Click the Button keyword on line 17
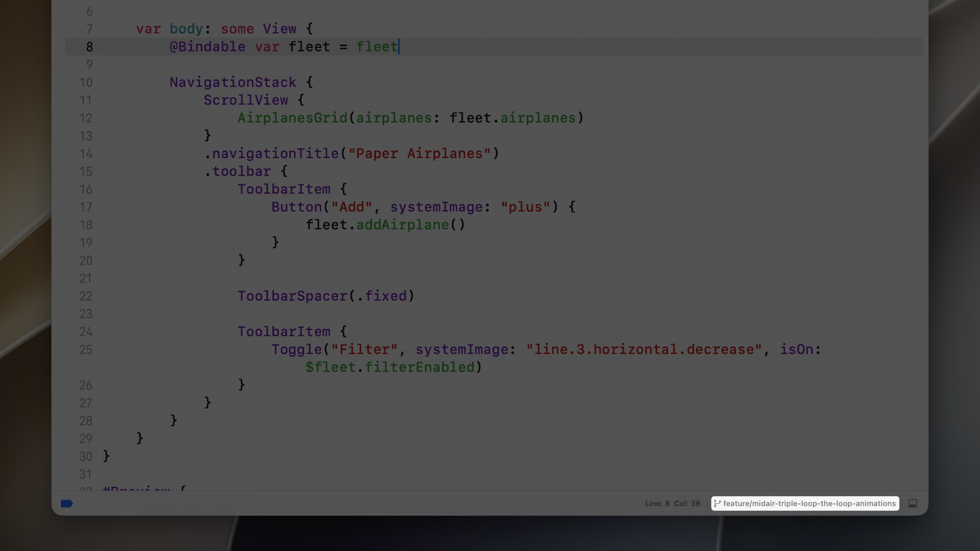Screen dimensions: 980x551 coord(297,207)
